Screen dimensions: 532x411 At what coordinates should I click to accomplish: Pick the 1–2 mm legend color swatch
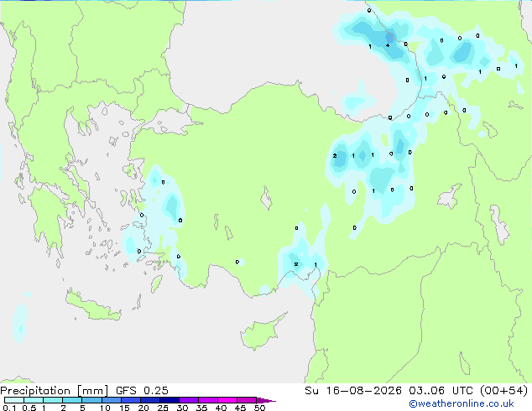pos(53,400)
